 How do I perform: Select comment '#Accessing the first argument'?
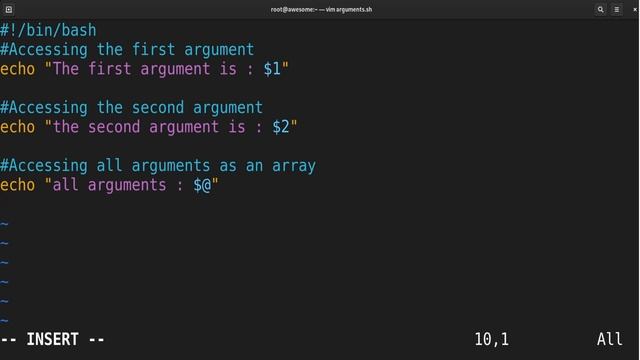(x=127, y=50)
